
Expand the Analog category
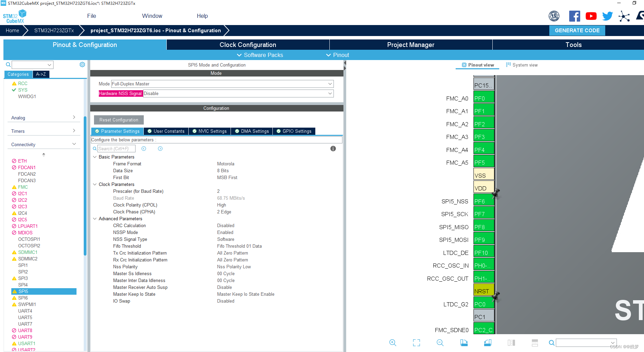coord(43,118)
